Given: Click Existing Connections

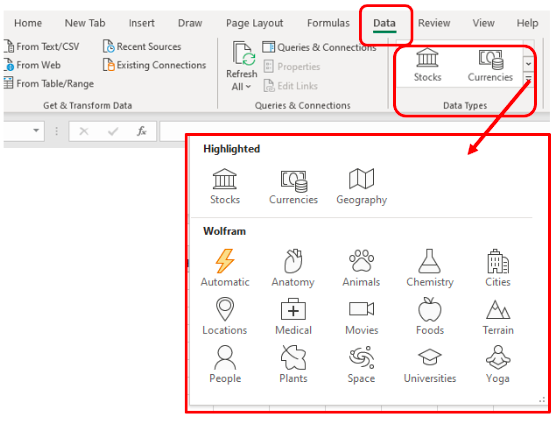Looking at the screenshot, I should 155,65.
